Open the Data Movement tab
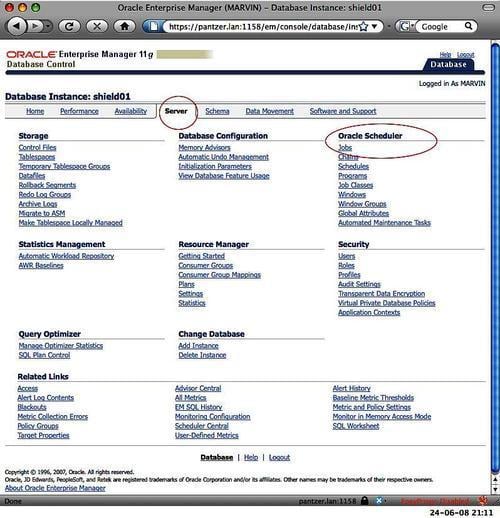 [x=270, y=111]
